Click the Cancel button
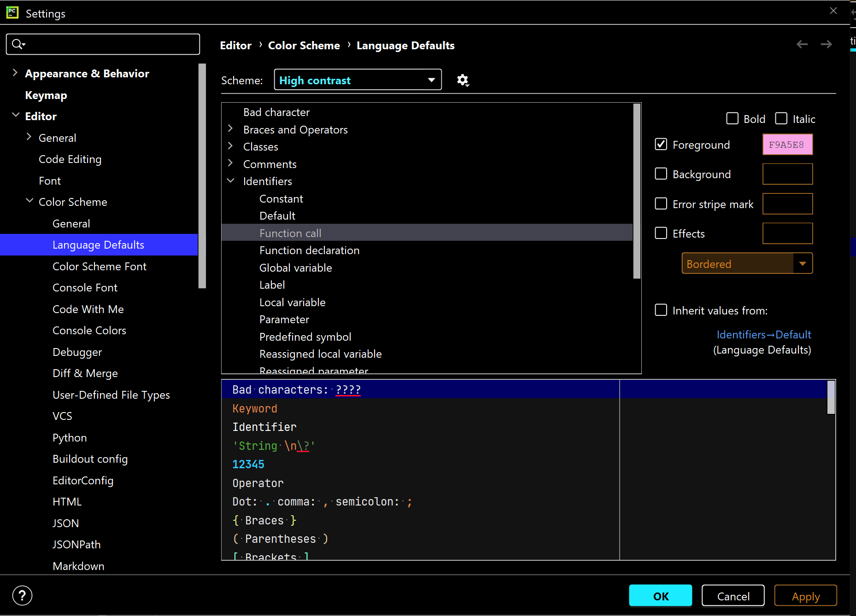Screen dimensions: 856x616 733,596
